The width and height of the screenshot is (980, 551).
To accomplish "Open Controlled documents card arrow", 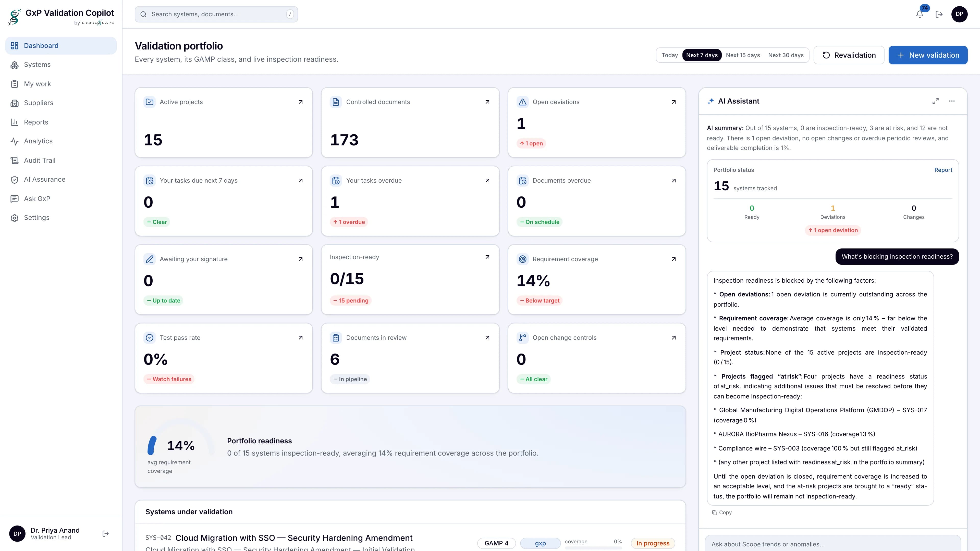I will (487, 102).
